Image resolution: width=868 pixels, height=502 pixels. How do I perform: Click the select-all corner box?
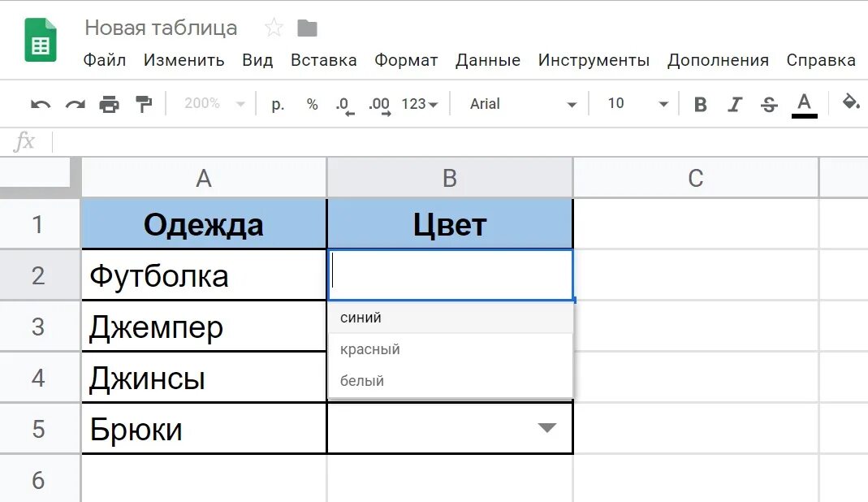[40, 177]
